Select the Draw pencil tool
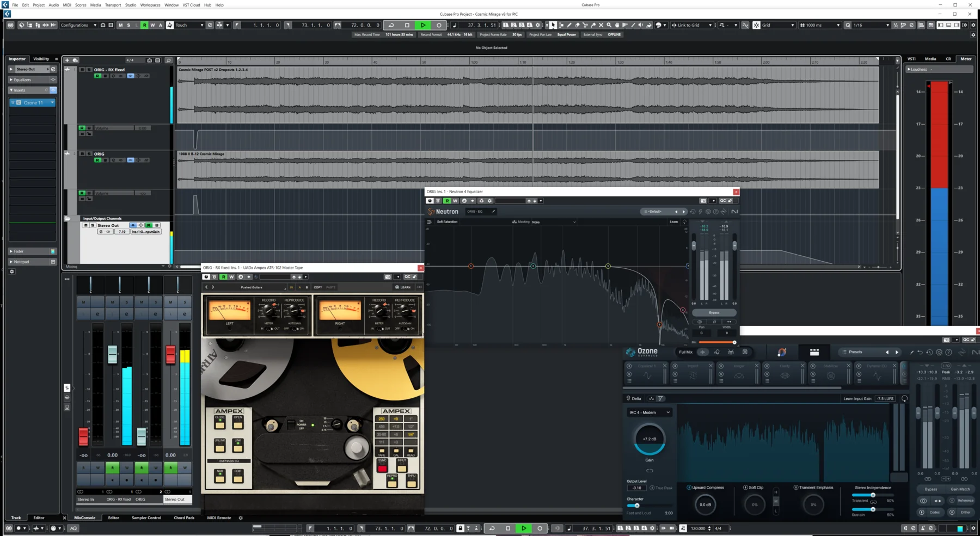The width and height of the screenshot is (980, 536). coord(569,25)
